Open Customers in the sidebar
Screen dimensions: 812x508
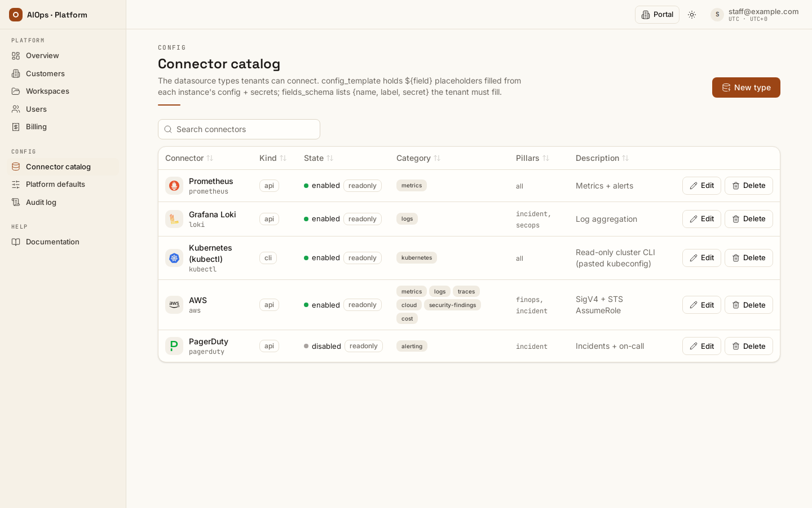[63, 73]
